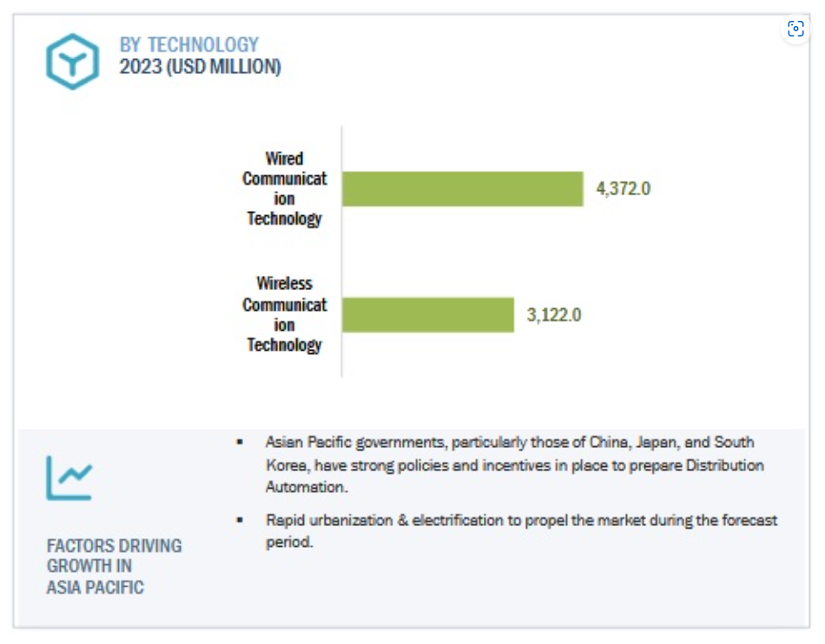
Task: Click the Wired Communication Technology axis label
Action: (x=284, y=188)
